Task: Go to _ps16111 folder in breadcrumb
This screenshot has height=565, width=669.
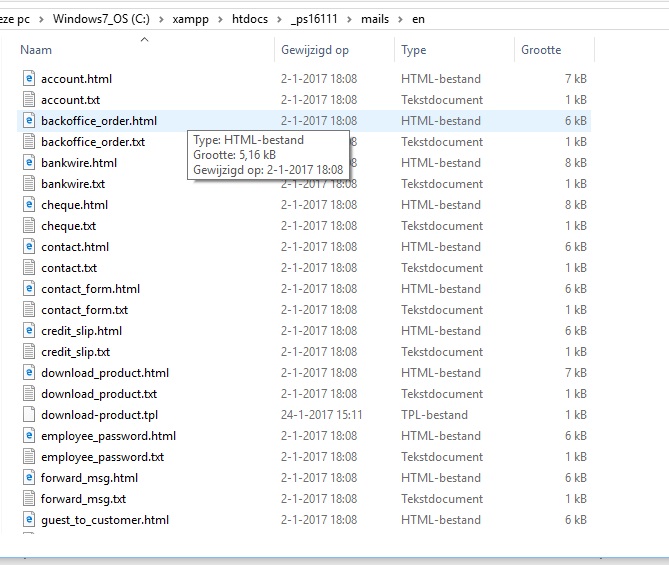Action: (314, 19)
